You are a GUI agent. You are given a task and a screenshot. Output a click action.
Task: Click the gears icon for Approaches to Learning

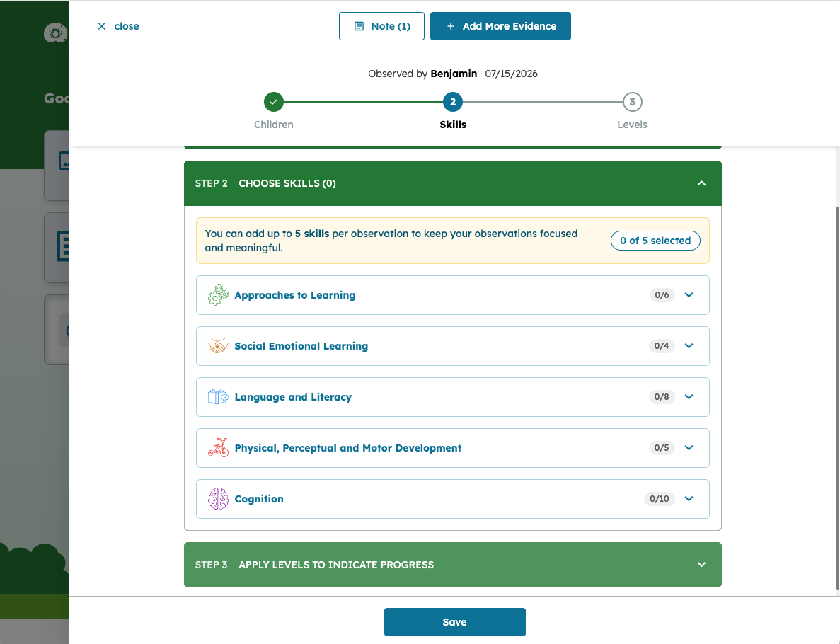tap(218, 295)
